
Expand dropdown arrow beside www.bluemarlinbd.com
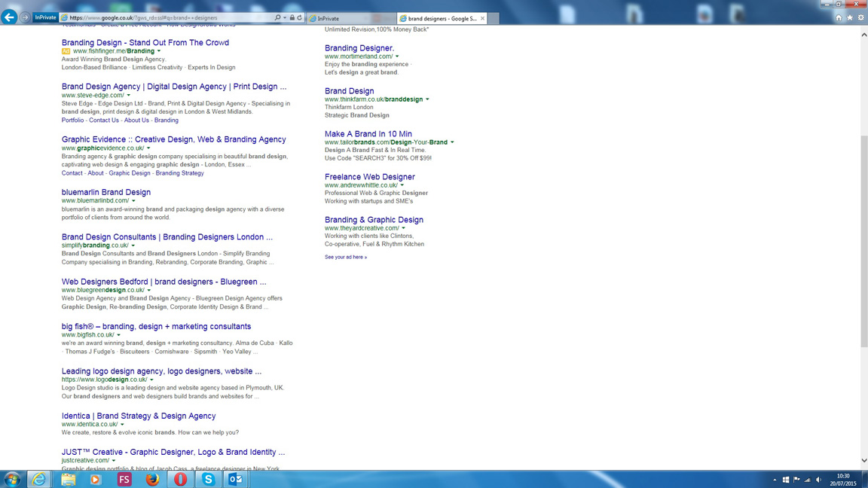pyautogui.click(x=134, y=201)
